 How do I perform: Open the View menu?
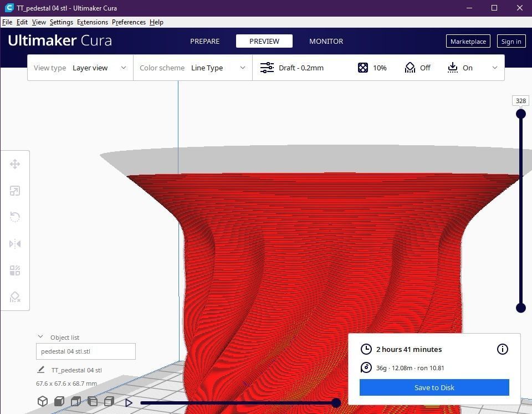(x=39, y=22)
